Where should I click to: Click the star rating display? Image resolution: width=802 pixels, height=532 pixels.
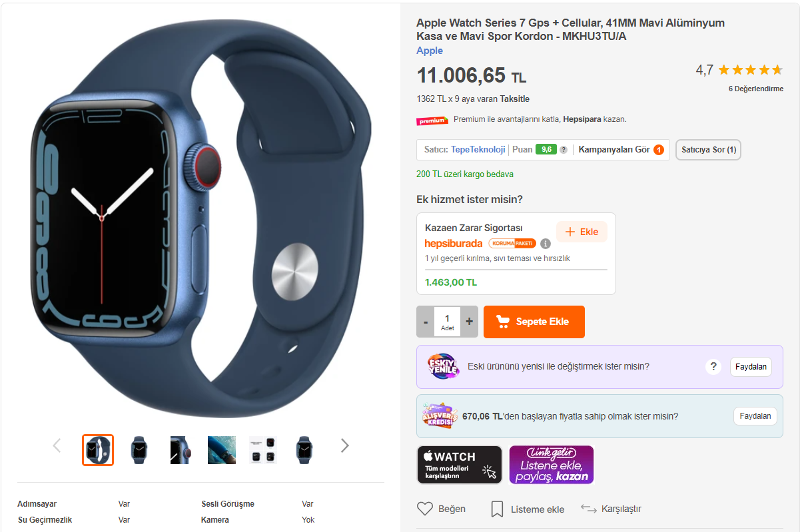pos(750,70)
